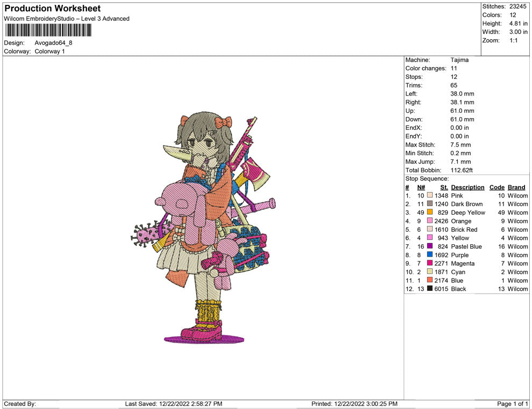The height and width of the screenshot is (409, 532).
Task: Click the Pastel Blue row swatch
Action: tap(430, 246)
